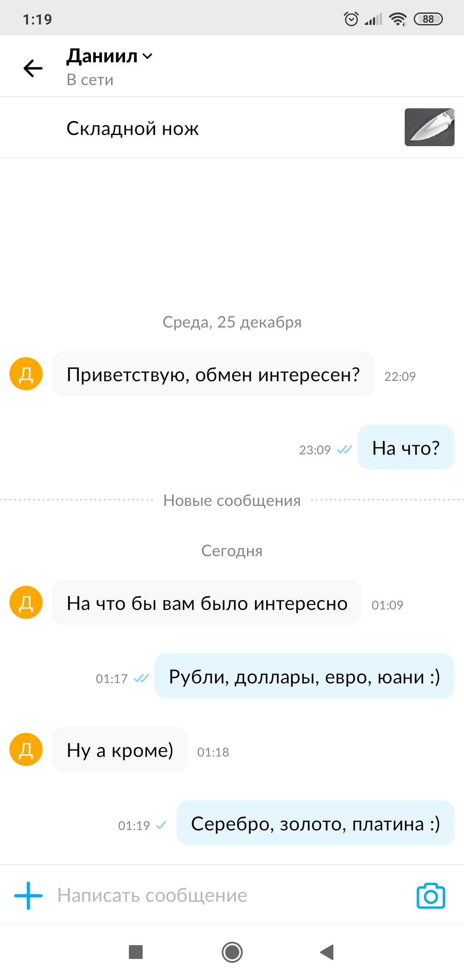Tap the 'Рубли, доллары, евро, юани' message
The image size is (464, 980).
(304, 677)
